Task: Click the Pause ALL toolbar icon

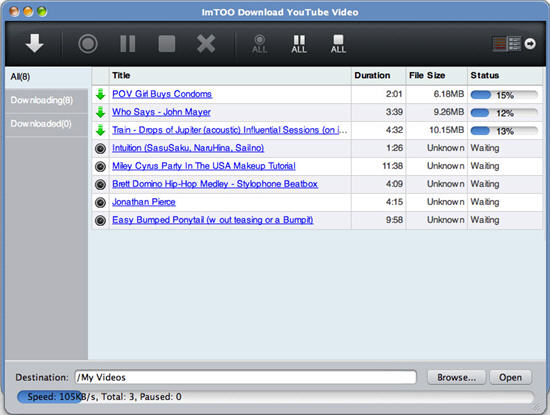Action: click(x=299, y=44)
